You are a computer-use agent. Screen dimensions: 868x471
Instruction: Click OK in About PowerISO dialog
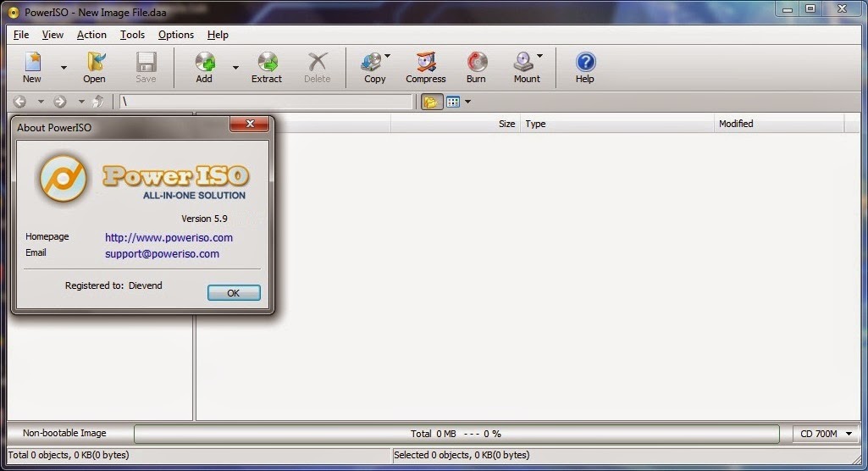click(234, 293)
